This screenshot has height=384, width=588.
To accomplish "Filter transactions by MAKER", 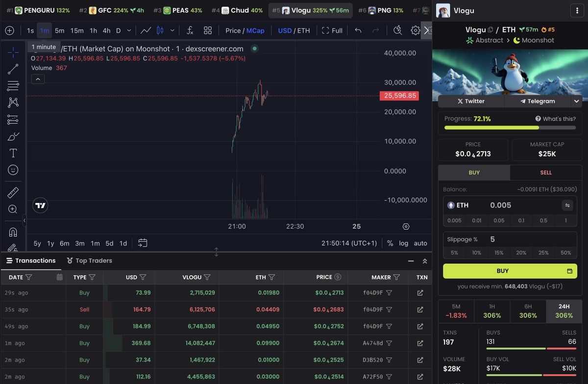I will (x=397, y=277).
